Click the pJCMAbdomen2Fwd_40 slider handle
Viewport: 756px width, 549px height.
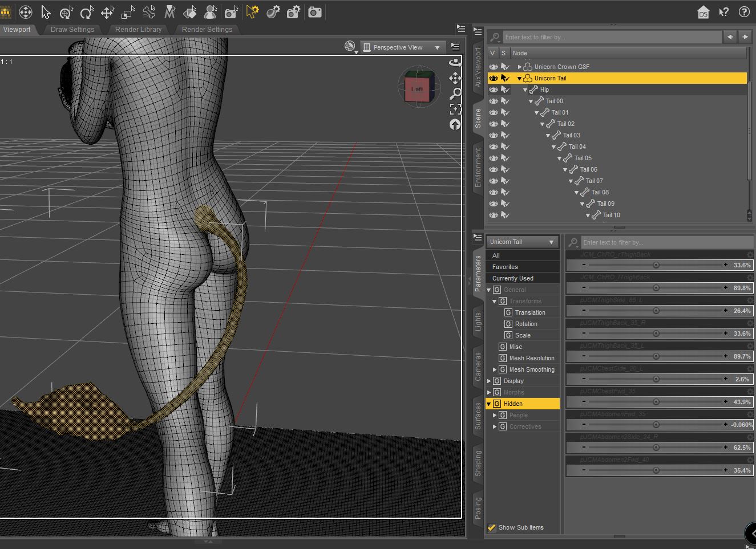(x=656, y=470)
